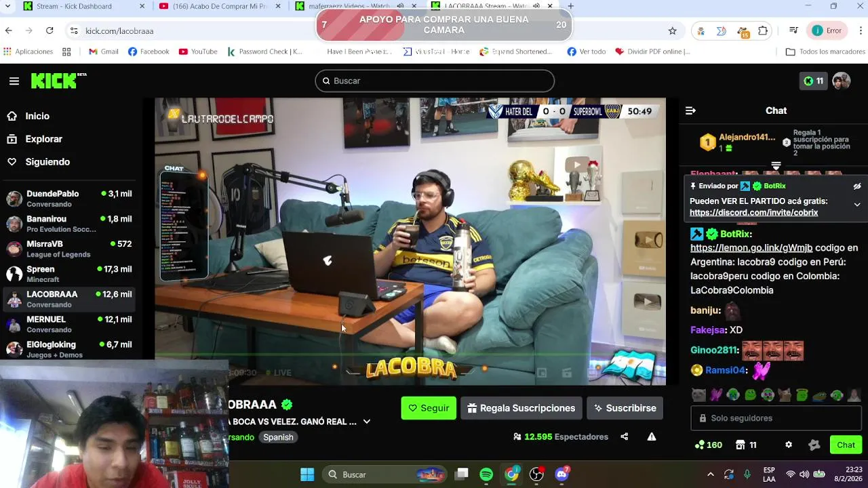Open Discord from the taskbar

coord(561,474)
